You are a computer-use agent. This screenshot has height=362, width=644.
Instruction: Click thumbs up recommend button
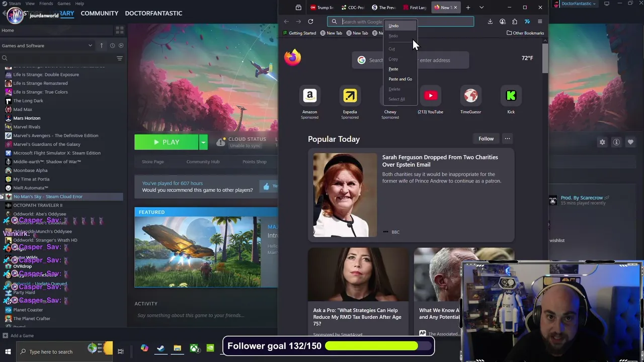pos(269,187)
